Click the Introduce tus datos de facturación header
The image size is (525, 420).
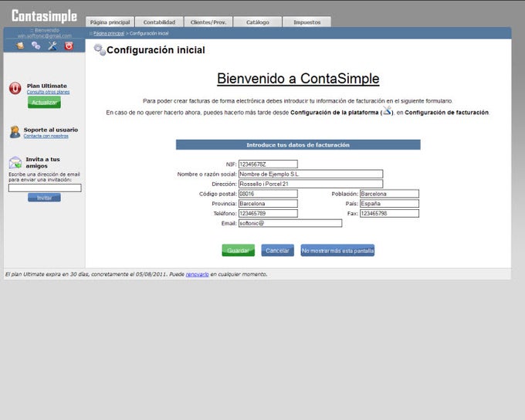[x=298, y=144]
